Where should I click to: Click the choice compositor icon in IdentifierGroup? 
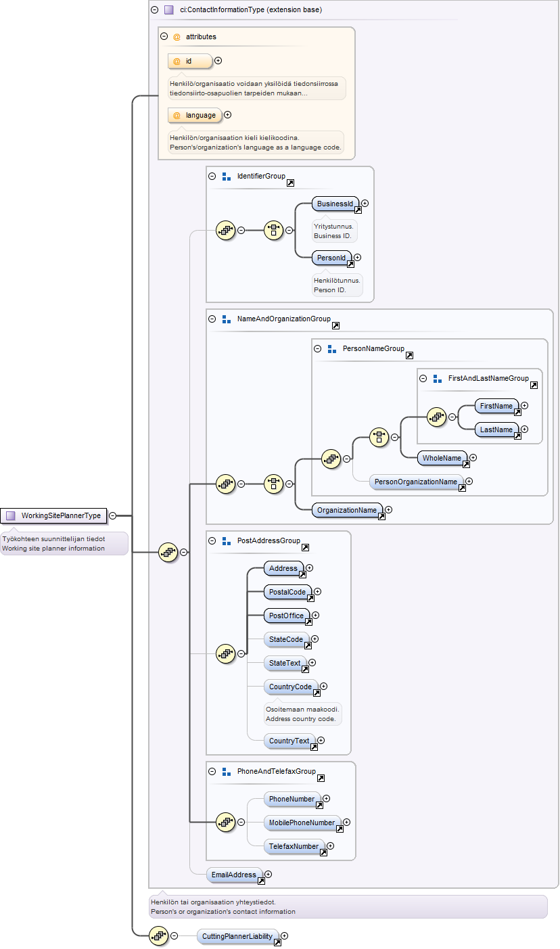coord(273,230)
